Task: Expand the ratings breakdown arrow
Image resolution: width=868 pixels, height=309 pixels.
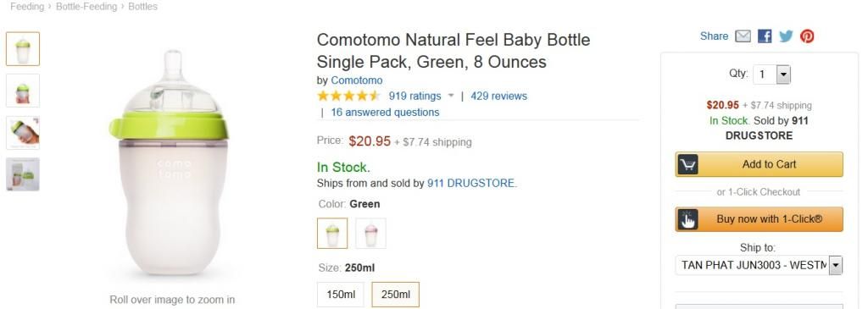Action: [x=451, y=97]
